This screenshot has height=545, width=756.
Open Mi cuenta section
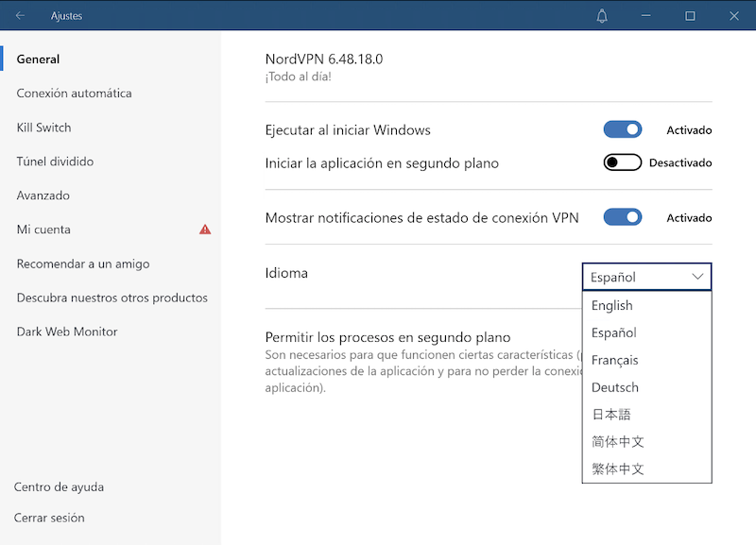click(x=43, y=230)
